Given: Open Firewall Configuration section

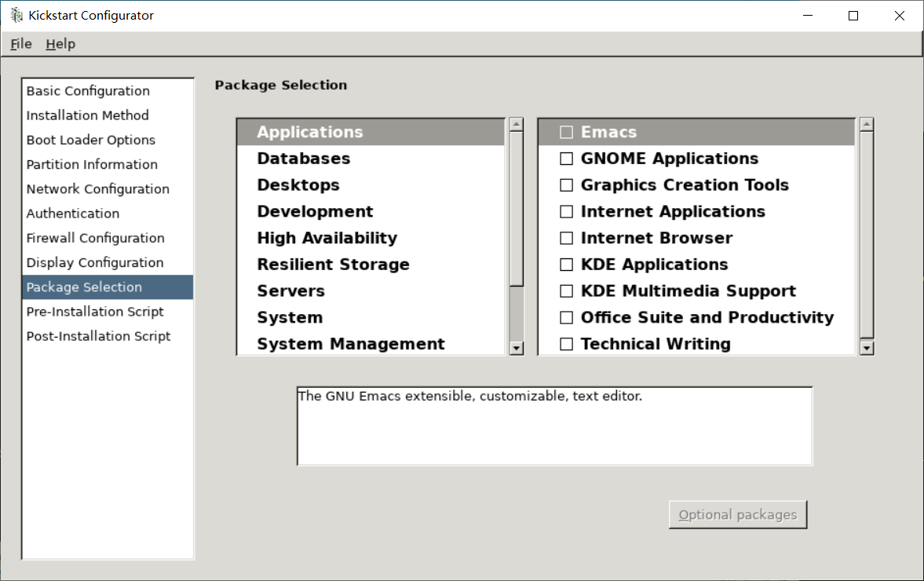Looking at the screenshot, I should pos(108,238).
